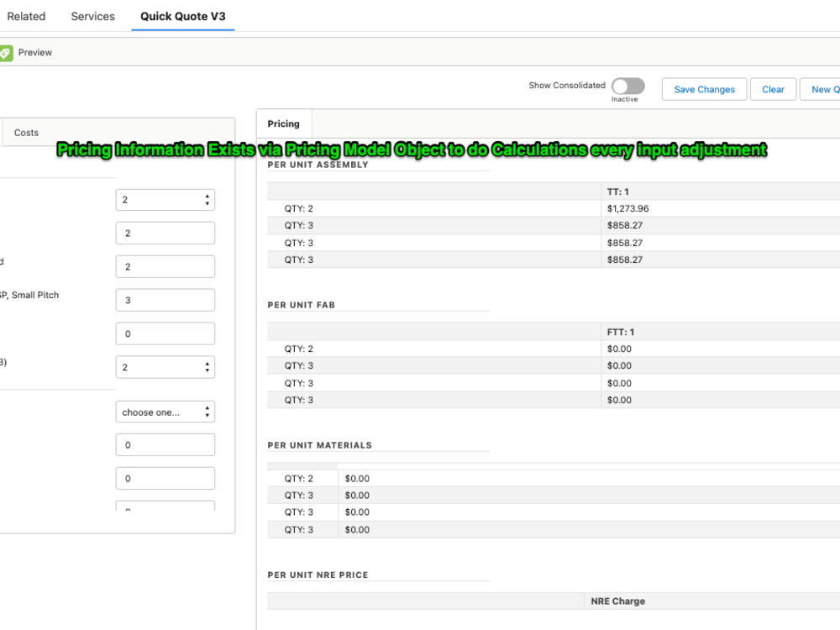Image resolution: width=840 pixels, height=630 pixels.
Task: Click the stepper up arrow on top quantity field
Action: pyautogui.click(x=207, y=196)
